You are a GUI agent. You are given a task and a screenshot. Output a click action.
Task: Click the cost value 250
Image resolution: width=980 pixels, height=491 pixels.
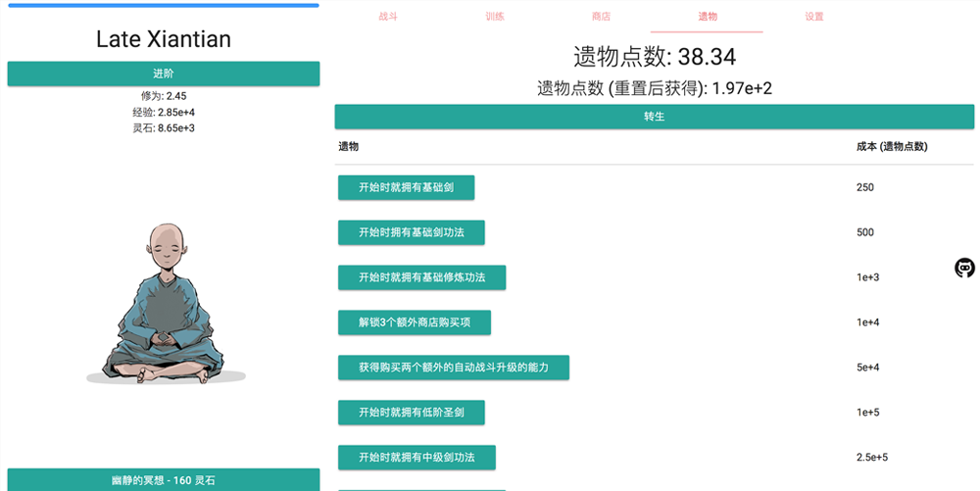click(x=865, y=187)
